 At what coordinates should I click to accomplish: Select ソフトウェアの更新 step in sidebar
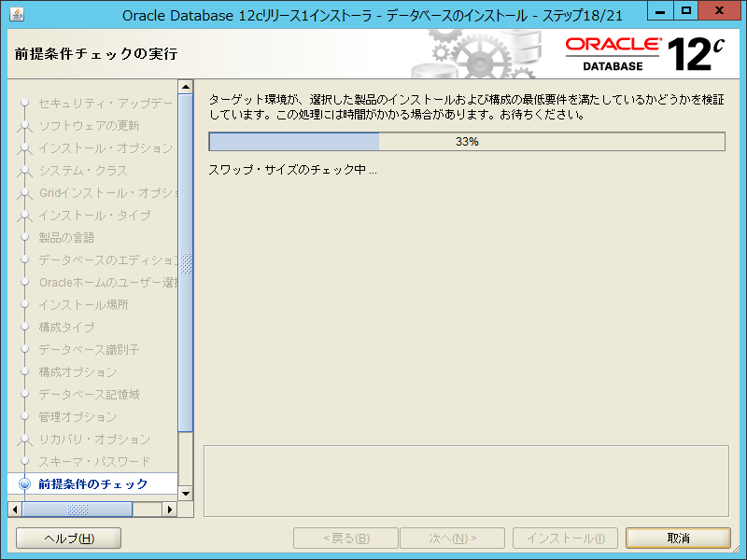89,126
